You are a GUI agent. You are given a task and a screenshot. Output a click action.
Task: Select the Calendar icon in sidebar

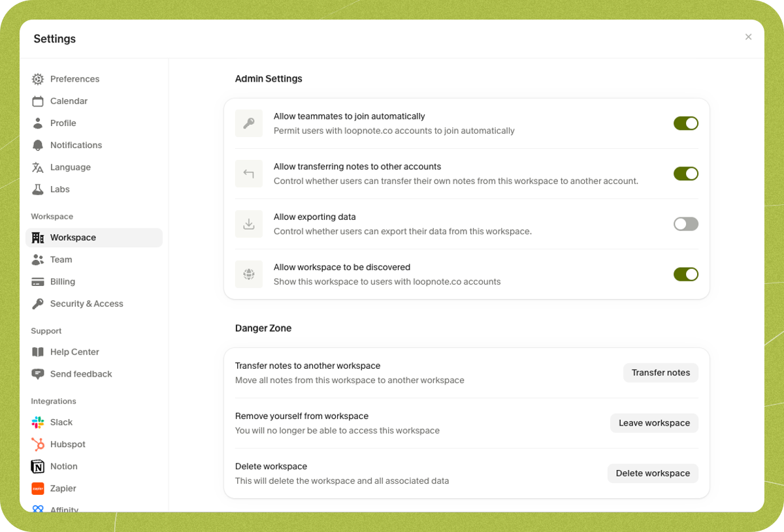37,101
